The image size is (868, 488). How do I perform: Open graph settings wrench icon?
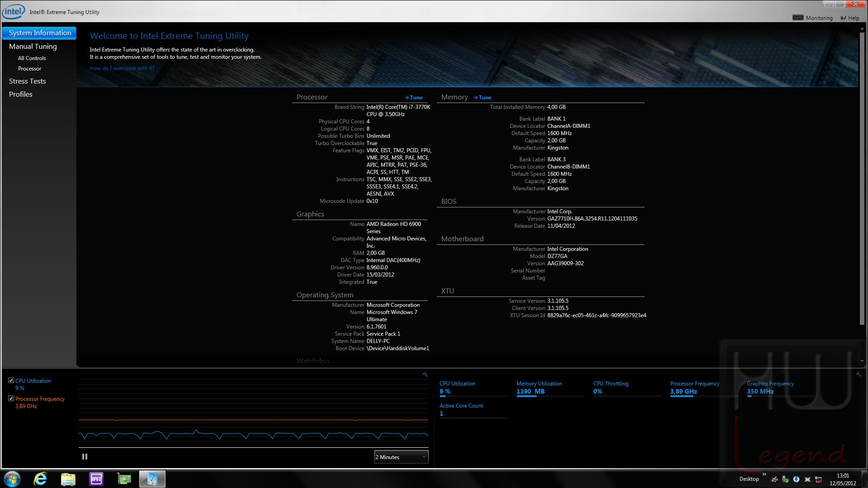coord(425,374)
